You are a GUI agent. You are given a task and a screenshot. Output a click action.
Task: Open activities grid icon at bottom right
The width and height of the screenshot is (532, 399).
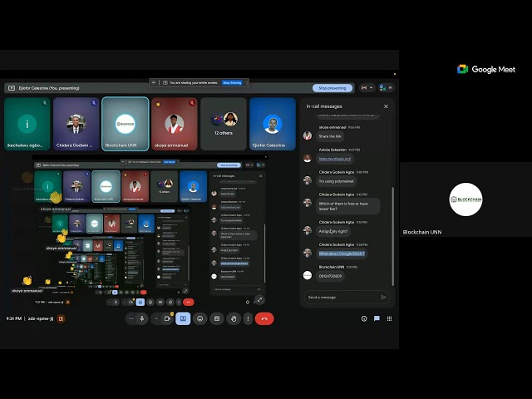pyautogui.click(x=390, y=318)
